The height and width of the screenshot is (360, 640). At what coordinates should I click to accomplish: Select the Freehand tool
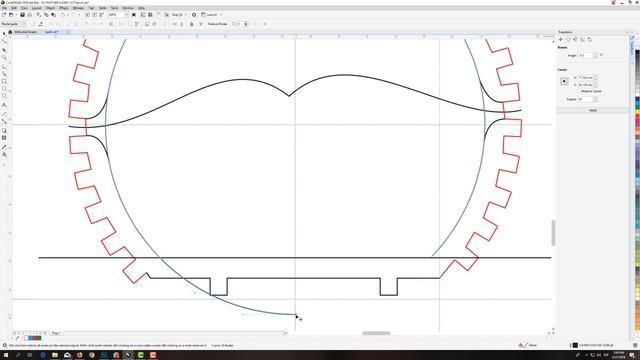4,67
